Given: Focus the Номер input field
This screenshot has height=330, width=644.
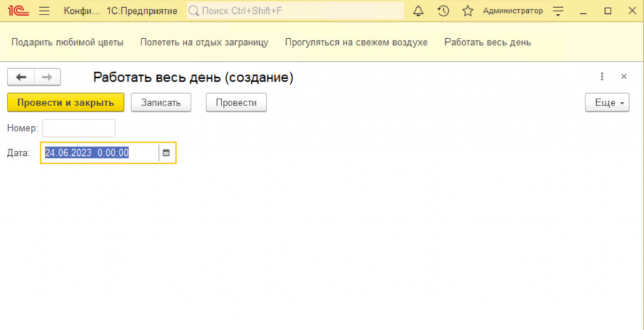Looking at the screenshot, I should (x=79, y=128).
